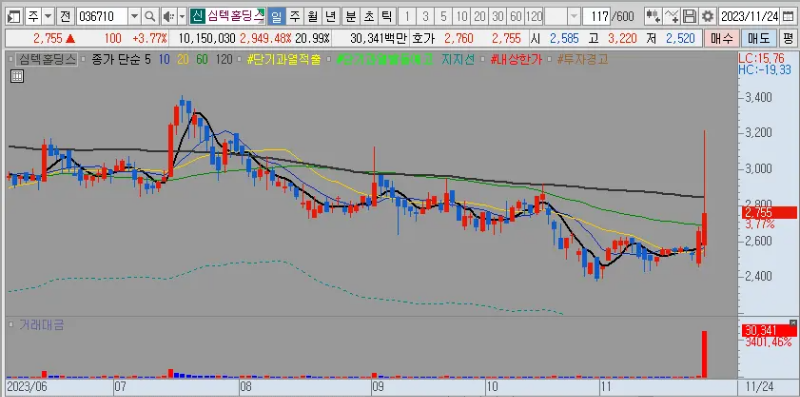The width and height of the screenshot is (800, 397).
Task: Click the 심텍홀딩스 stock name box
Action: pos(235,17)
